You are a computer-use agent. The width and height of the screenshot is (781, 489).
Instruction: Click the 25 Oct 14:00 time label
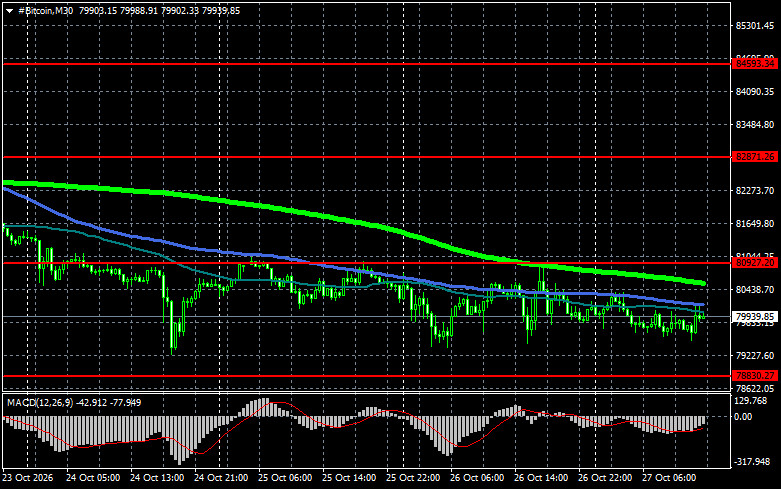click(349, 478)
